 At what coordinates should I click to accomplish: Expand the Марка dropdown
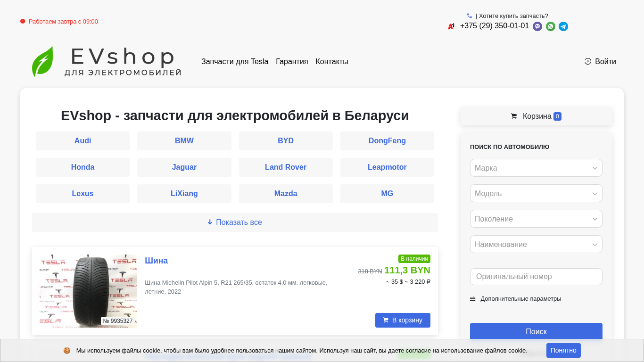point(536,168)
